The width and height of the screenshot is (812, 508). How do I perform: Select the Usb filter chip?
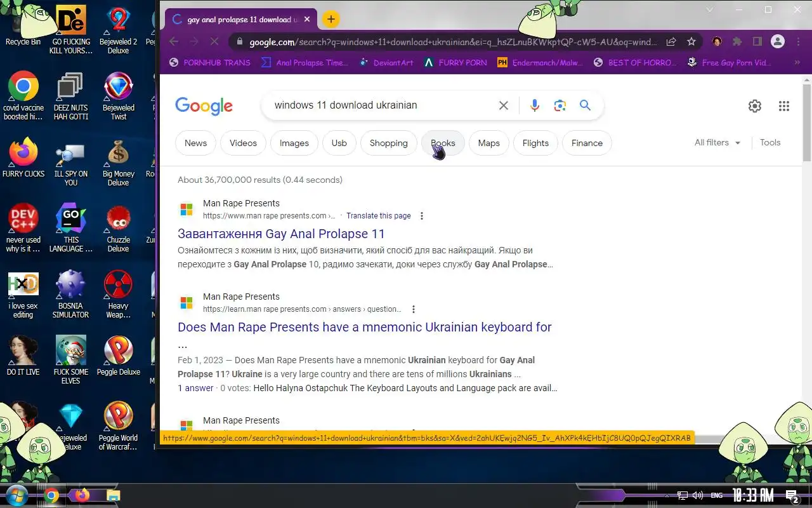pyautogui.click(x=339, y=143)
